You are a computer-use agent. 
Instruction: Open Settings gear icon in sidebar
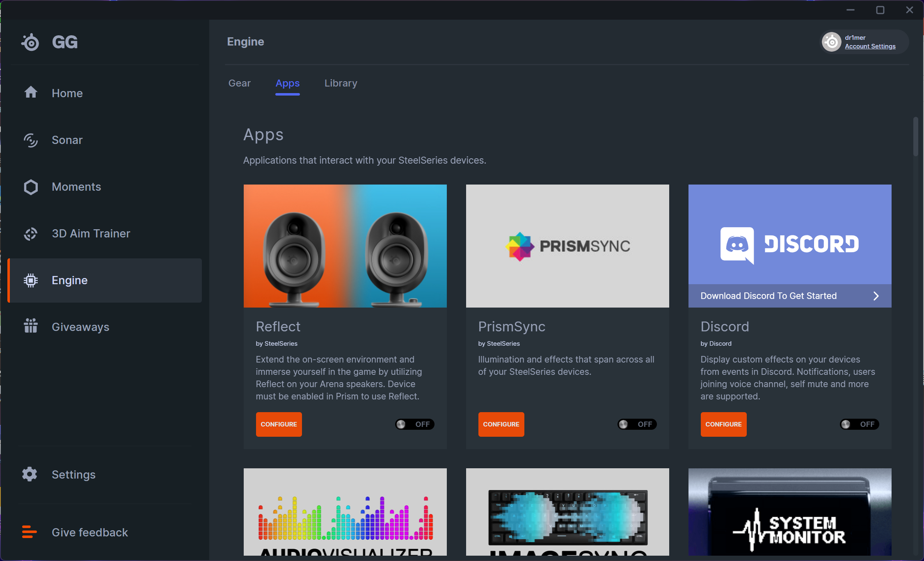30,474
